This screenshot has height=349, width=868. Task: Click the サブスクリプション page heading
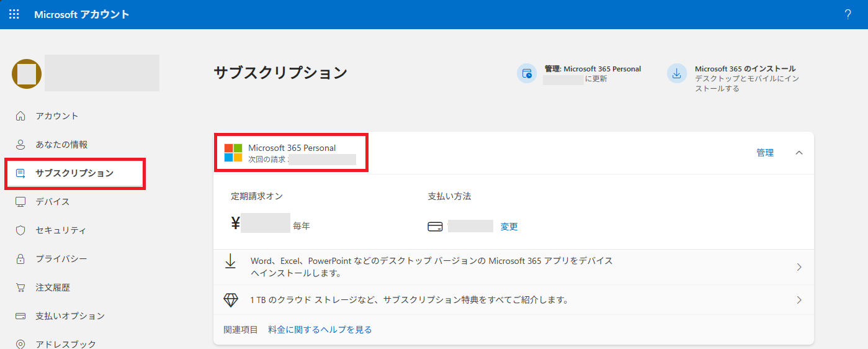(x=280, y=73)
